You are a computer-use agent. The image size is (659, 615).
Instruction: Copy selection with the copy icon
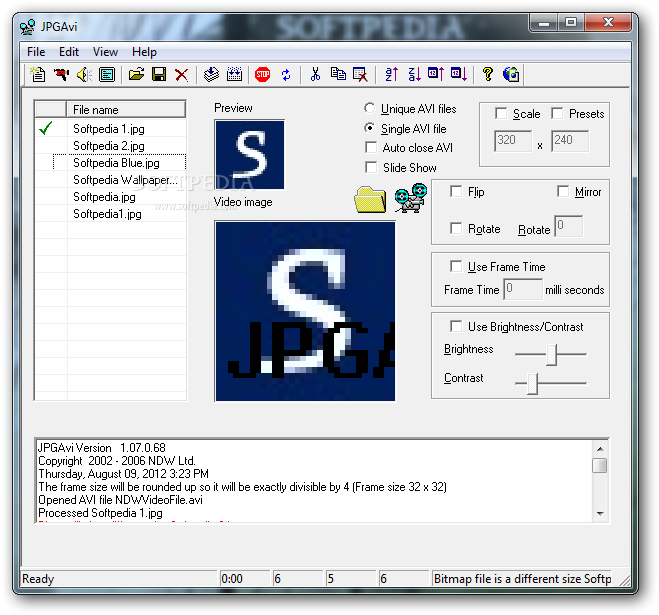point(338,75)
